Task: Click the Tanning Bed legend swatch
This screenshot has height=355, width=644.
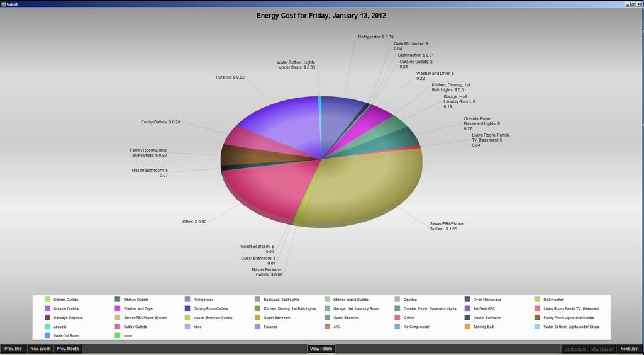Action: point(468,327)
